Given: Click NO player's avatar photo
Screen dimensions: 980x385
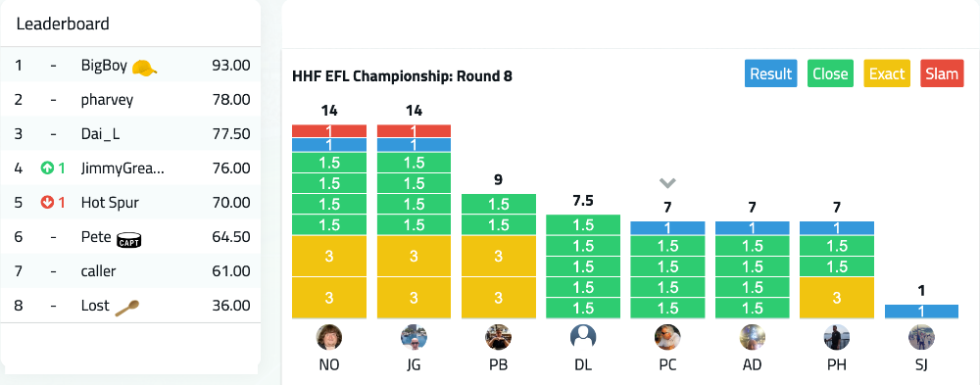Looking at the screenshot, I should (x=329, y=338).
